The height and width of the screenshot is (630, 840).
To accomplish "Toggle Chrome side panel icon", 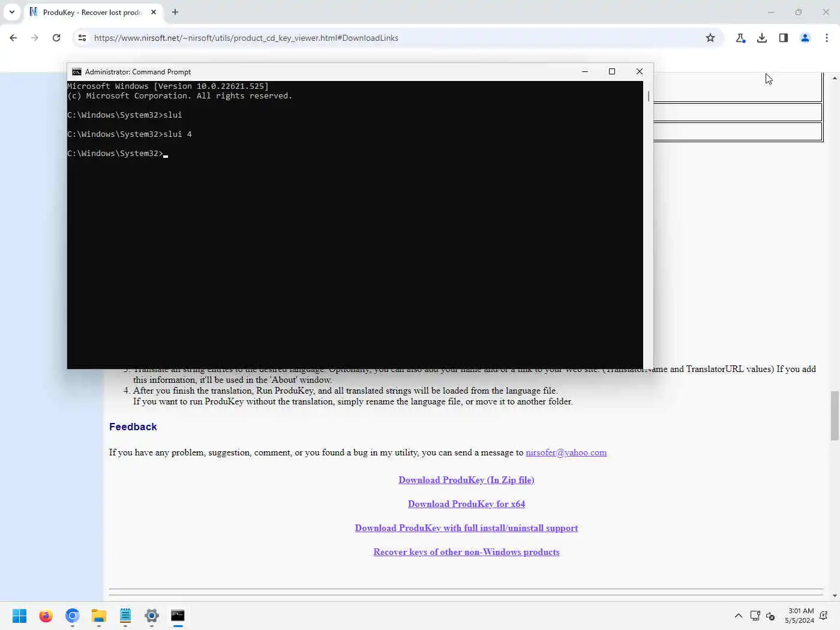I will coord(784,38).
